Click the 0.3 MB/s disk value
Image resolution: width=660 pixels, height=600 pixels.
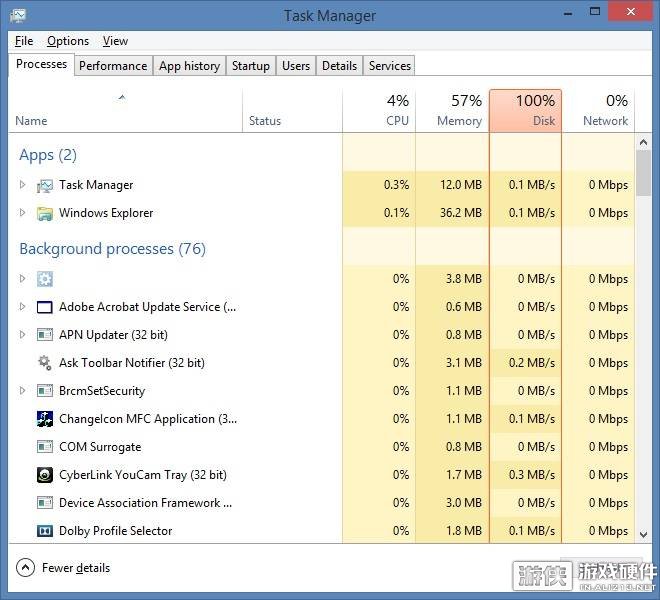click(x=532, y=475)
